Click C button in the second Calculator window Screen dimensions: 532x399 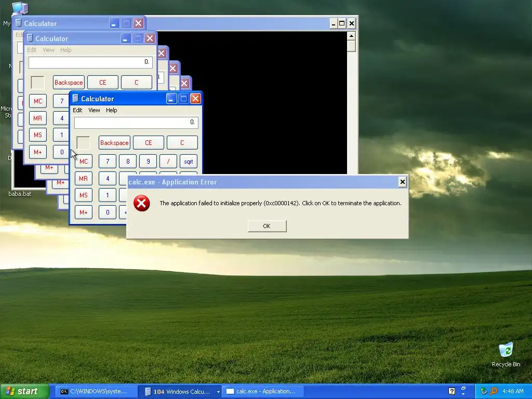(137, 83)
